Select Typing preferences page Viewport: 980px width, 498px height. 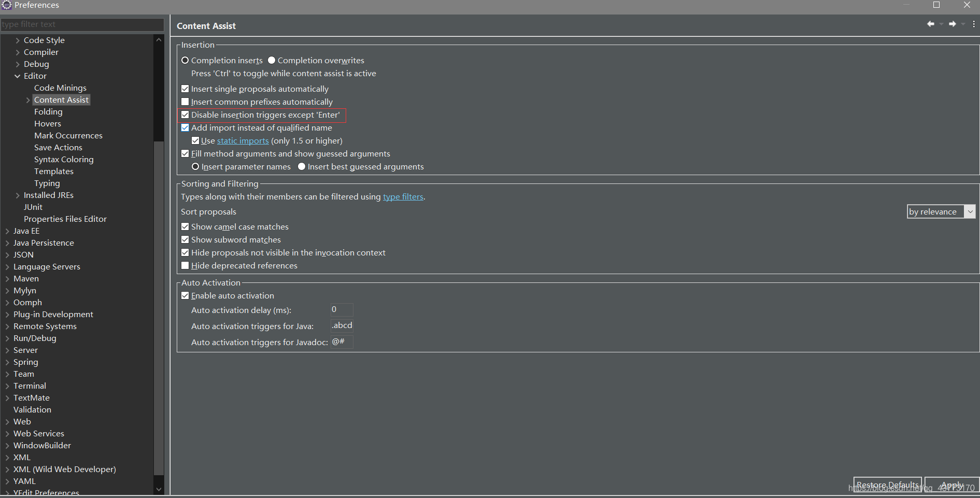click(47, 183)
